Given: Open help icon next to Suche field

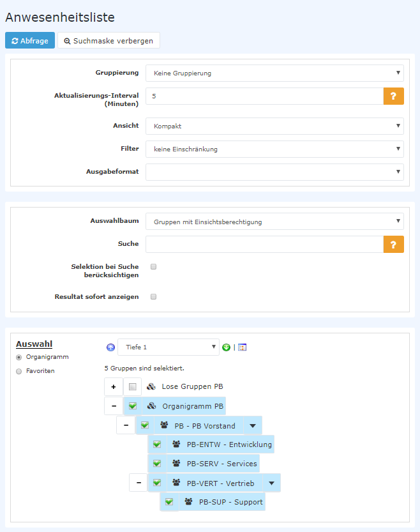Looking at the screenshot, I should tap(393, 244).
